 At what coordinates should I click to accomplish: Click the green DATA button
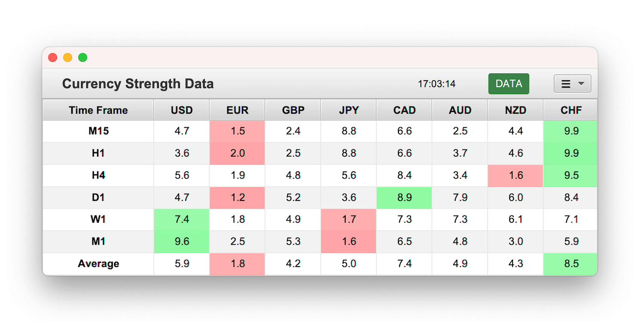tap(508, 84)
